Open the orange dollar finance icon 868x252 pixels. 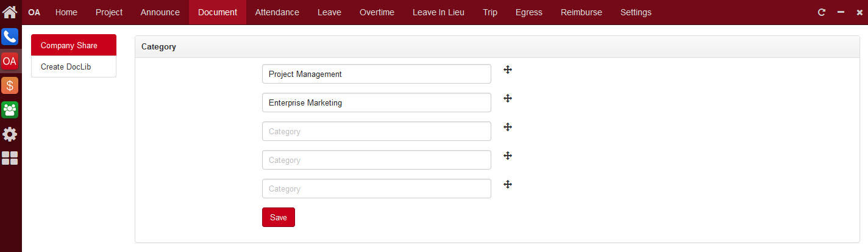(x=10, y=85)
